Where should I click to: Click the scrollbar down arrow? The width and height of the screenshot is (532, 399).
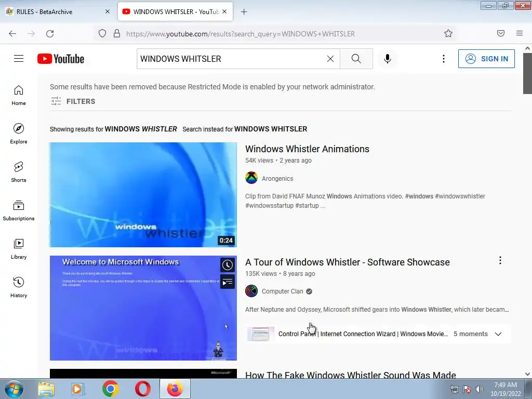click(x=527, y=374)
